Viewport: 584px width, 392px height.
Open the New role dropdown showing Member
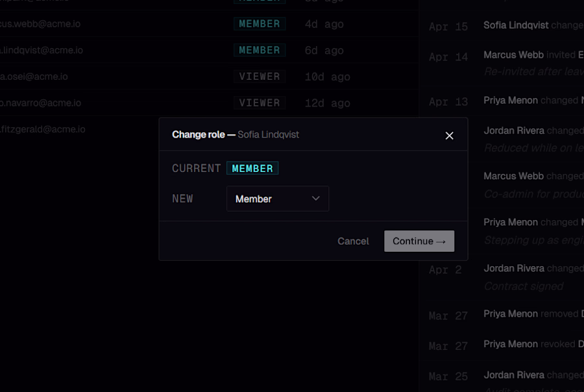point(278,199)
